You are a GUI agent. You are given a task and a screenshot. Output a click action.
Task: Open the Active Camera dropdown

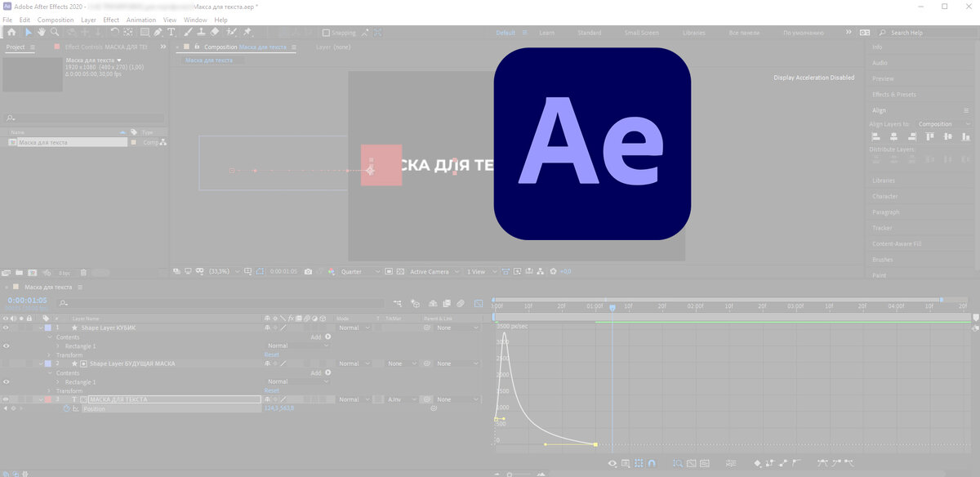[x=433, y=271]
